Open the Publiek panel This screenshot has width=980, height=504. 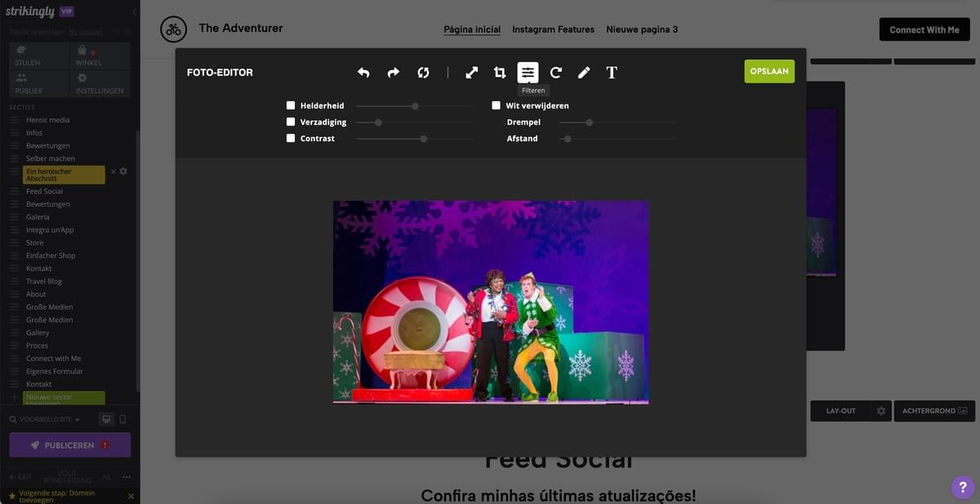click(x=39, y=84)
